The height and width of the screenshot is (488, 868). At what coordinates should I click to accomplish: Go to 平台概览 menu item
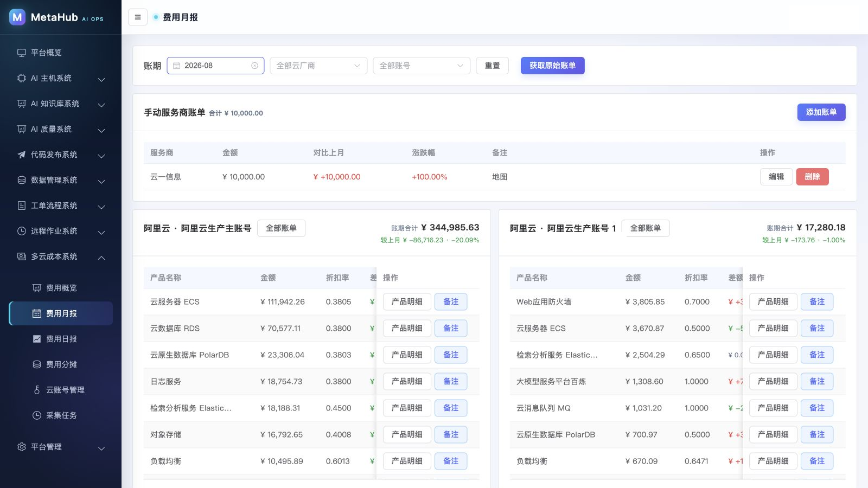pyautogui.click(x=61, y=53)
